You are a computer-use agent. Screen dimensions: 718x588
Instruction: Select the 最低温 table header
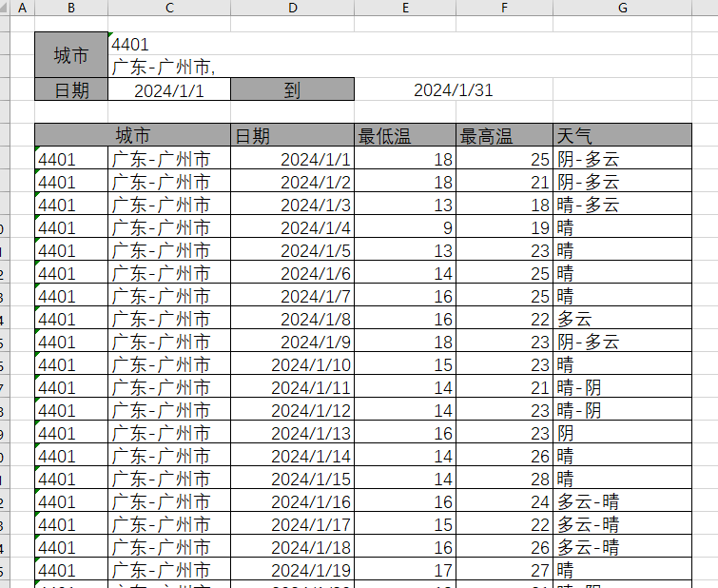coord(405,135)
